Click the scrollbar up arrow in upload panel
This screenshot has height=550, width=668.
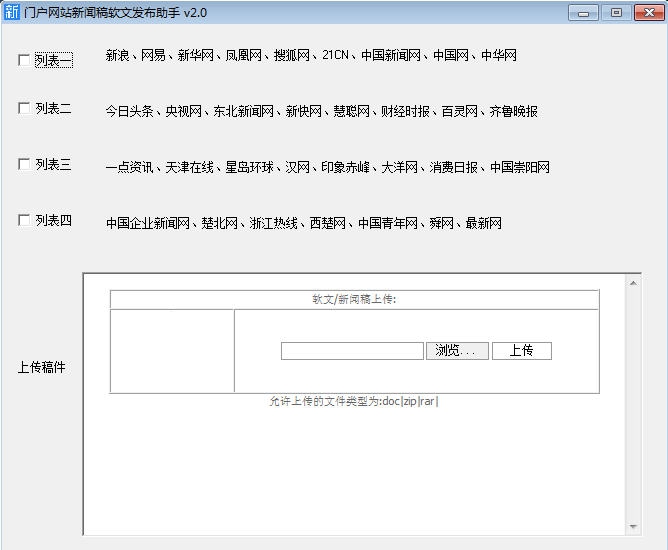click(x=633, y=283)
